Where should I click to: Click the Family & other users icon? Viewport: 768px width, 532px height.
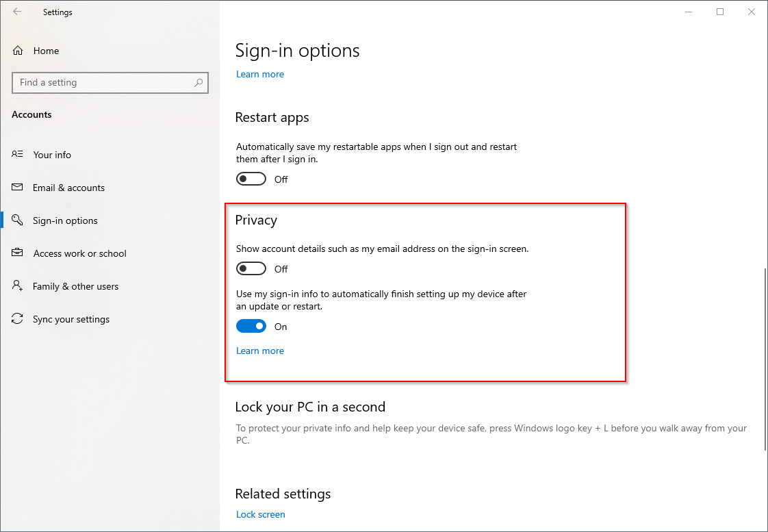[18, 286]
